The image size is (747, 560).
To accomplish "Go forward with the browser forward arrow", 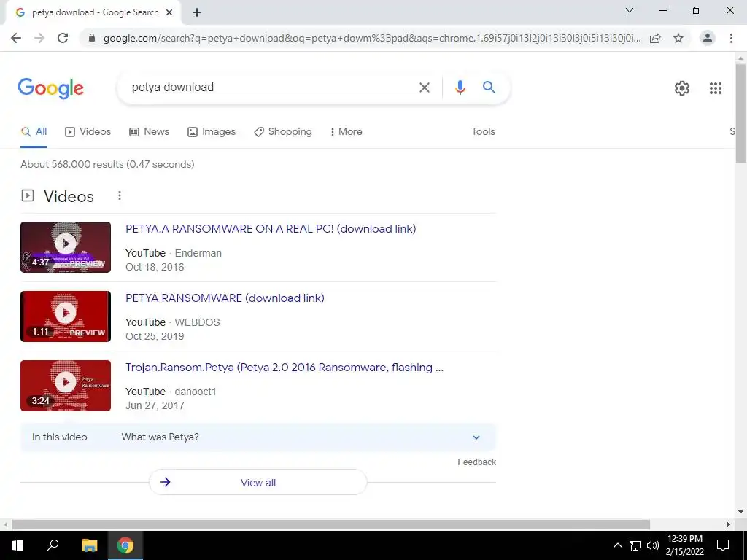I will (39, 38).
